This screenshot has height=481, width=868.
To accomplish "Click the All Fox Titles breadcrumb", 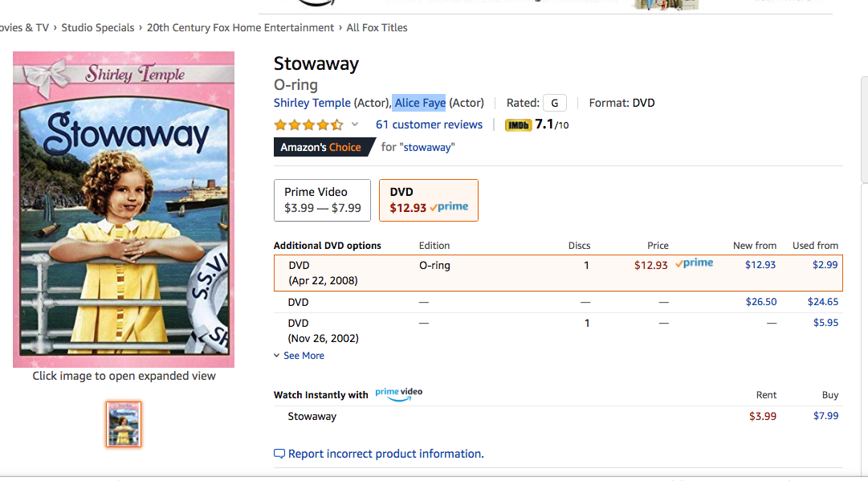I will [x=377, y=27].
